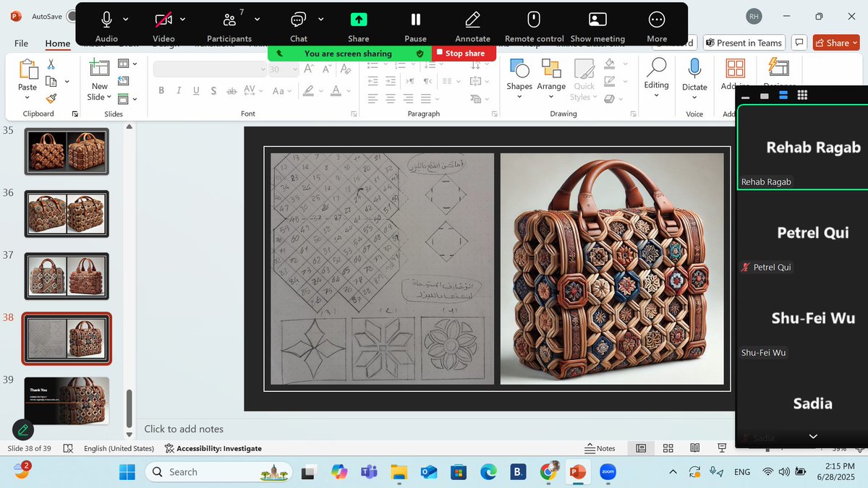Image resolution: width=868 pixels, height=488 pixels.
Task: Expand Zoom Participants options chevron
Action: (x=258, y=20)
